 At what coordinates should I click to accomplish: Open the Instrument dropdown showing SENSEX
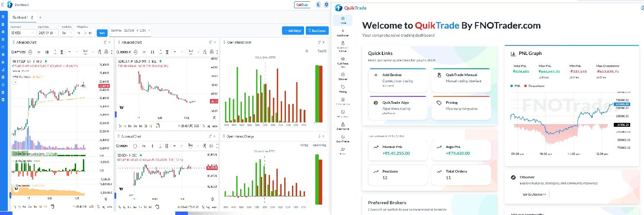point(22,33)
